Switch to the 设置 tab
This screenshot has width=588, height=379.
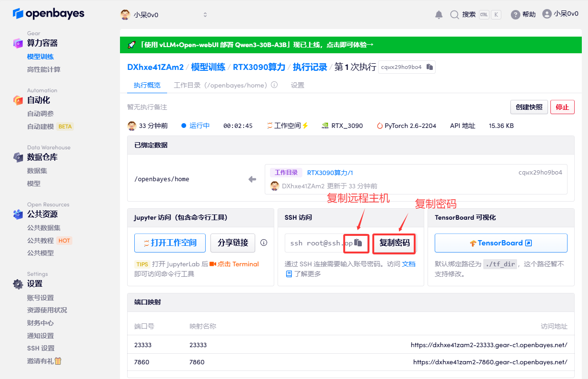(298, 86)
